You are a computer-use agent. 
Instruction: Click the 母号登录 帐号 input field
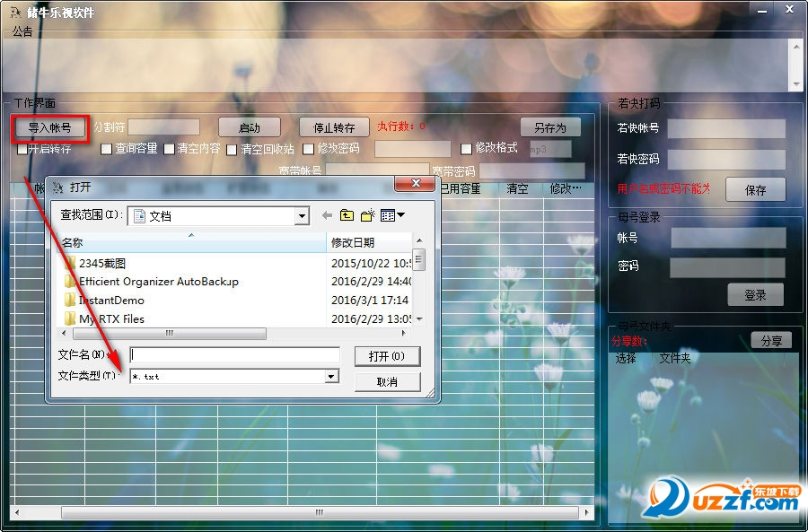pyautogui.click(x=728, y=239)
